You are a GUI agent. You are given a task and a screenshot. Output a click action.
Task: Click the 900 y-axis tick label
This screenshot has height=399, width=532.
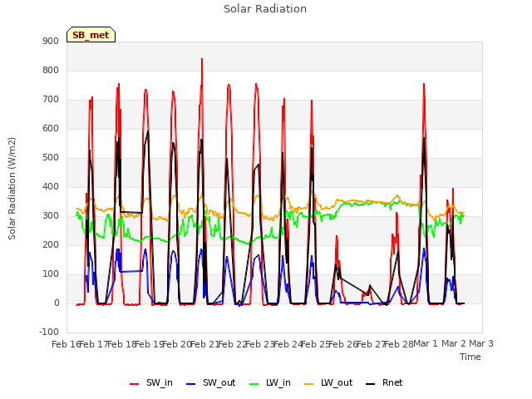point(51,41)
